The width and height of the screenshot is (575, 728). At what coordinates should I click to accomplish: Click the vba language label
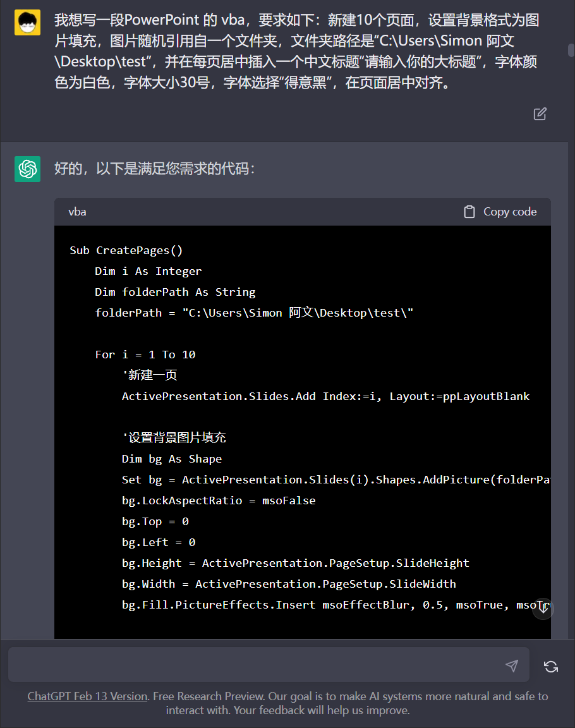click(77, 212)
